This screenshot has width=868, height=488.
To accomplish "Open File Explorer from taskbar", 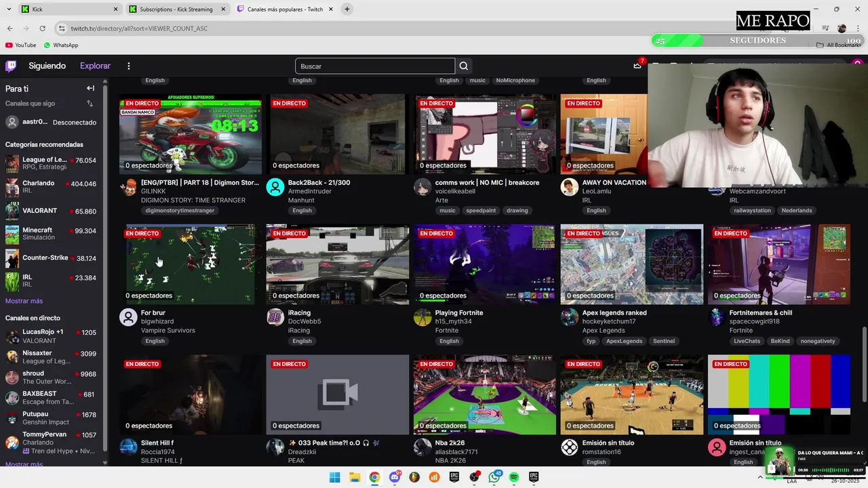I will [x=355, y=477].
